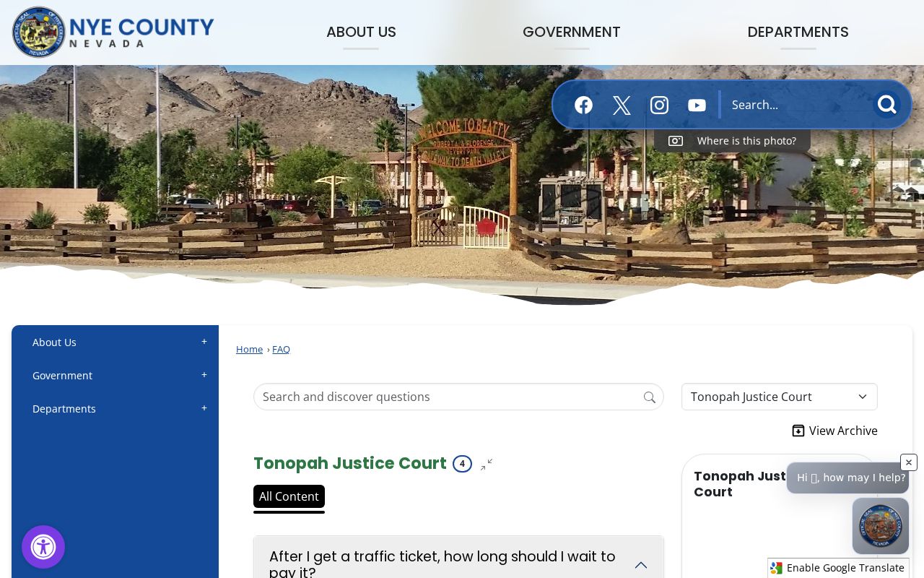Image resolution: width=924 pixels, height=578 pixels.
Task: Follow the FAQ breadcrumb link
Action: tap(281, 349)
